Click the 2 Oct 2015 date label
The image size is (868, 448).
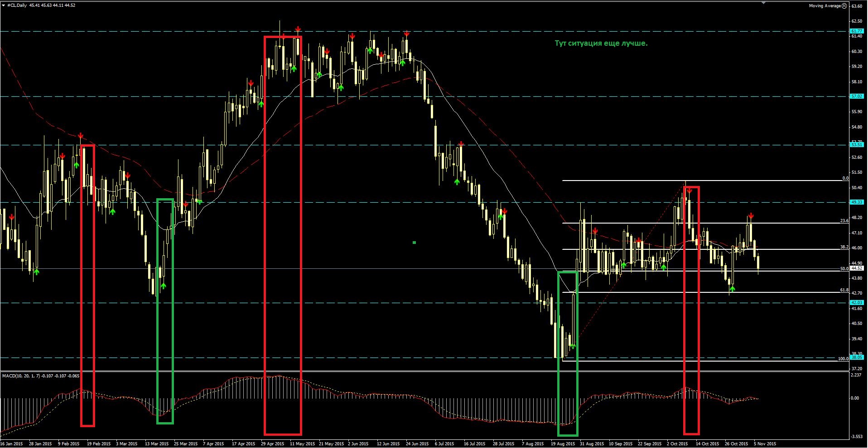pos(677,444)
